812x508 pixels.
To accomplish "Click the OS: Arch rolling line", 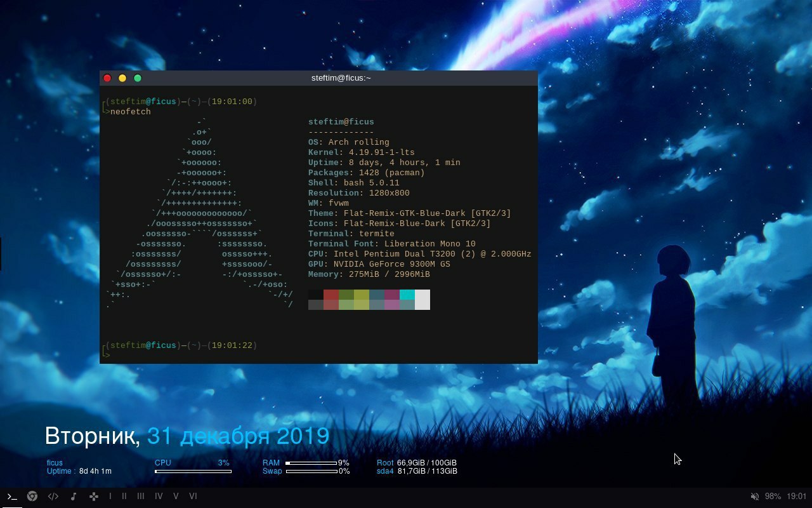I will [x=349, y=142].
